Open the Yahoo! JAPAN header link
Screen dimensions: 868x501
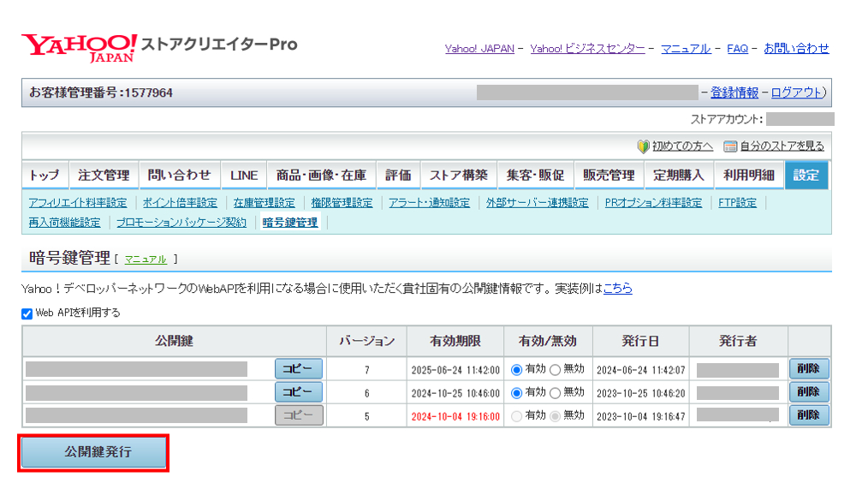tap(479, 49)
